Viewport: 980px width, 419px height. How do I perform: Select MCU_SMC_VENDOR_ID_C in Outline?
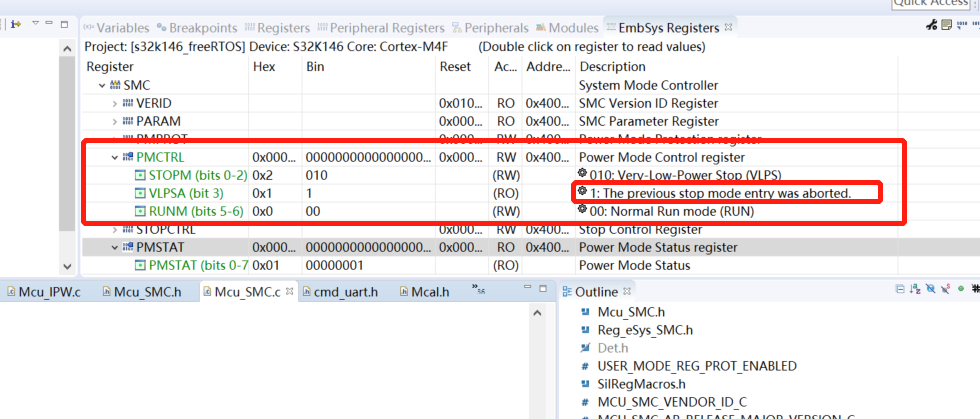[x=672, y=402]
